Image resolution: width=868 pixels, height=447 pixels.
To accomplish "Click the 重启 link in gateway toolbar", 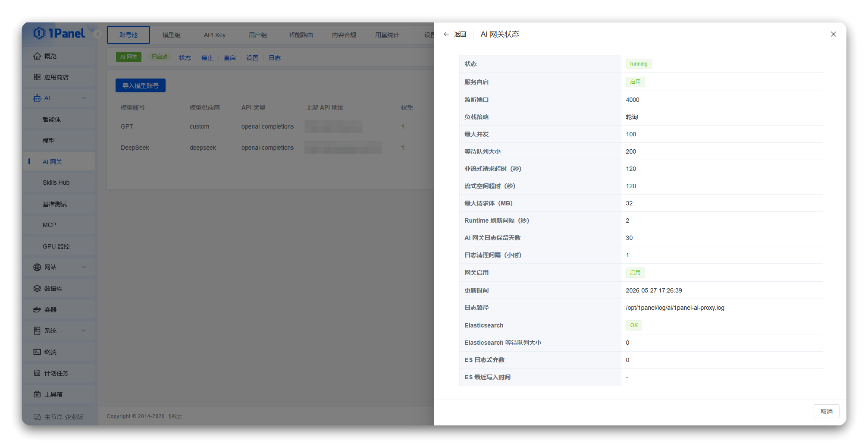I will click(229, 58).
